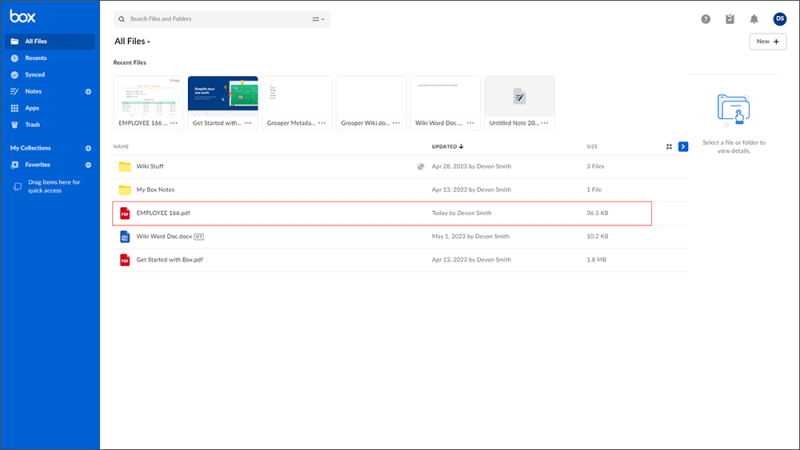Screen dimensions: 800x450
Task: Open the help question mark icon
Action: (706, 19)
